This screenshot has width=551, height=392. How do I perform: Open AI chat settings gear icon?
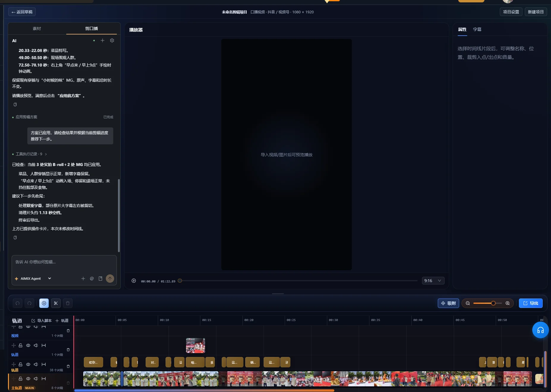[x=112, y=40]
